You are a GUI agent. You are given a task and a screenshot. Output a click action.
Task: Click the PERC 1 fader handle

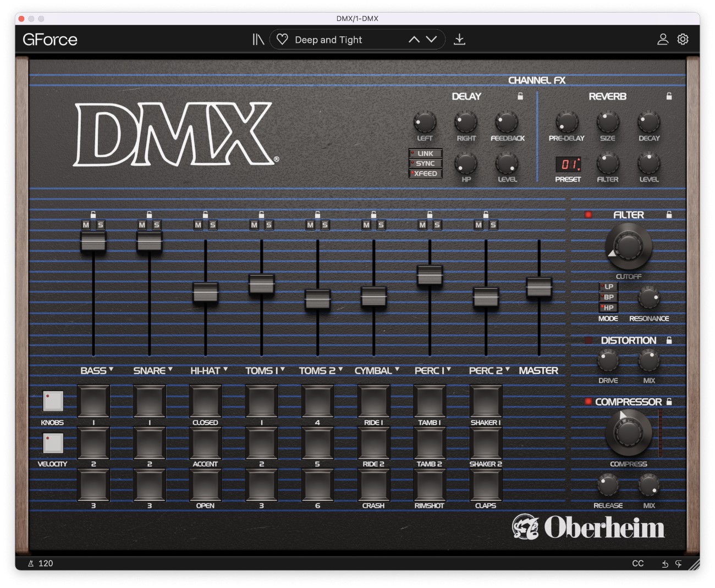pyautogui.click(x=430, y=276)
